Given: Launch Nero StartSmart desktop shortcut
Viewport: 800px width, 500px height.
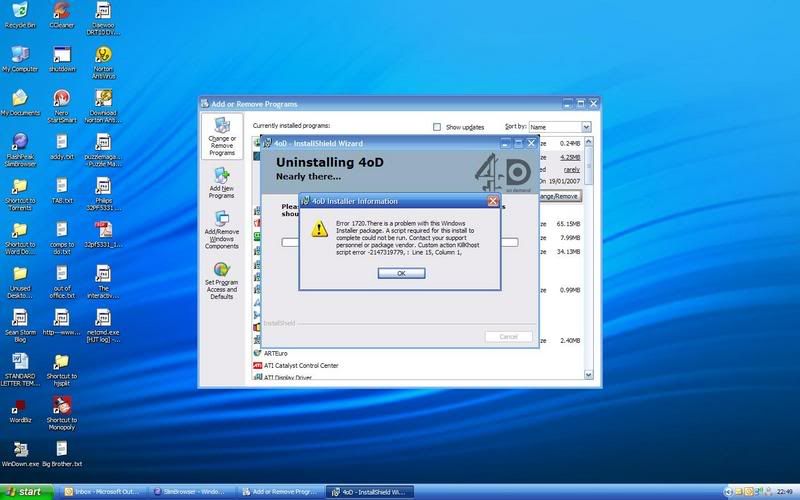Looking at the screenshot, I should click(62, 106).
